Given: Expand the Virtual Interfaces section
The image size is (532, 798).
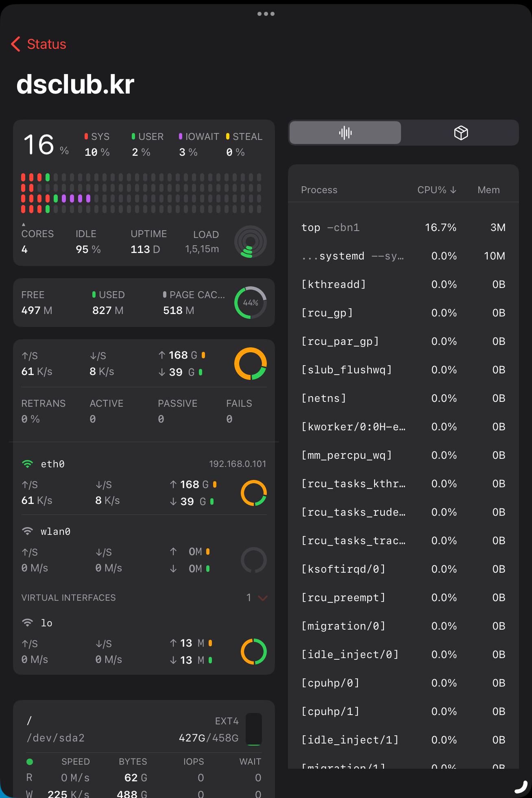Looking at the screenshot, I should coord(262,597).
